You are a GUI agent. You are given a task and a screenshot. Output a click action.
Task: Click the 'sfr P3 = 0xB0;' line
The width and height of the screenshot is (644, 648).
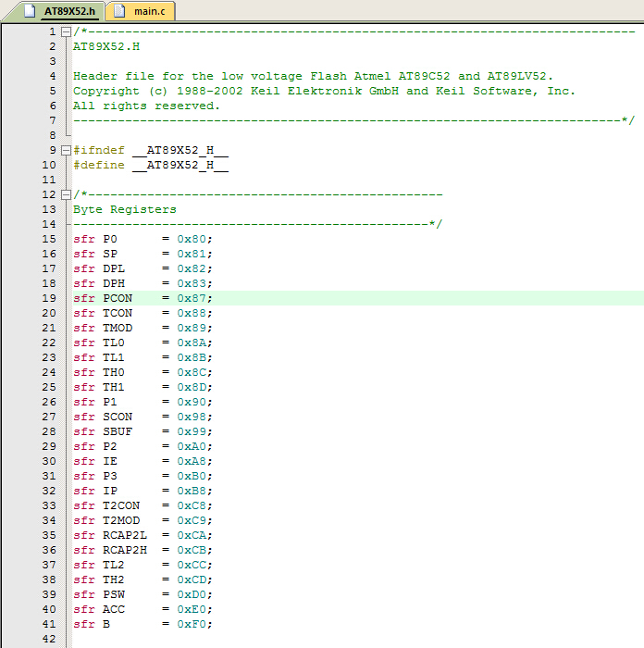point(142,476)
